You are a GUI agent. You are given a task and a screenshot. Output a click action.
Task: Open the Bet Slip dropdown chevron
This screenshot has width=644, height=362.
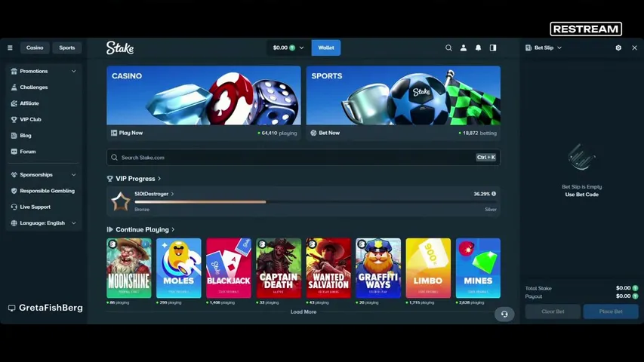pos(559,48)
